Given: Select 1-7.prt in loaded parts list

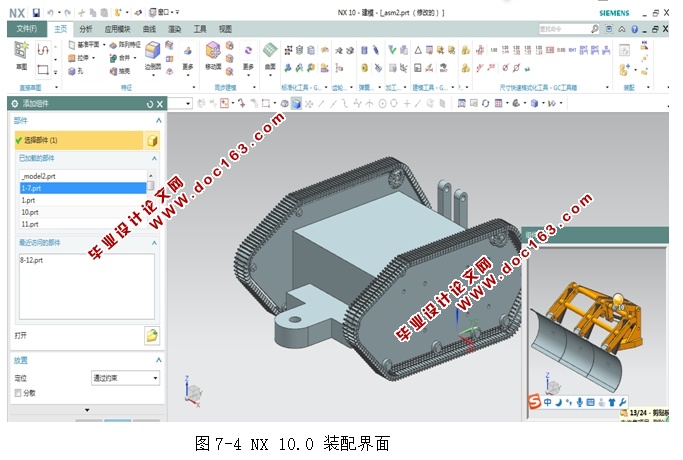Looking at the screenshot, I should [83, 188].
